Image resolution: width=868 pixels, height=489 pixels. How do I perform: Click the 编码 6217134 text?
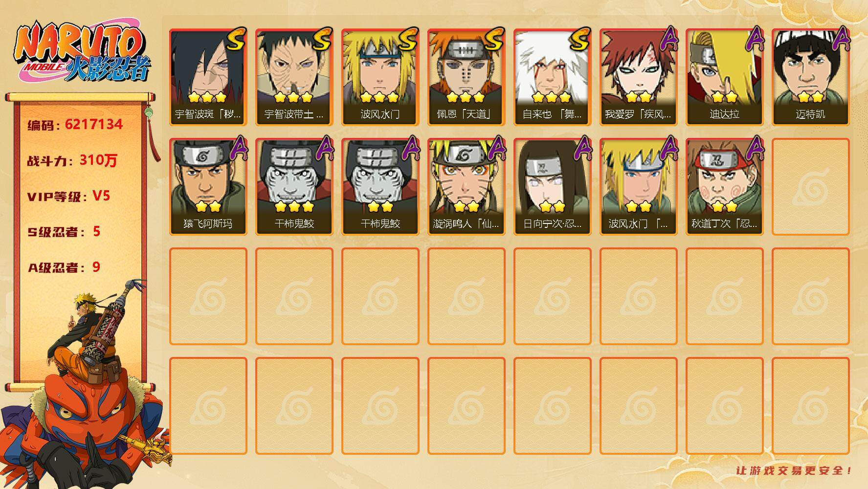[x=75, y=124]
